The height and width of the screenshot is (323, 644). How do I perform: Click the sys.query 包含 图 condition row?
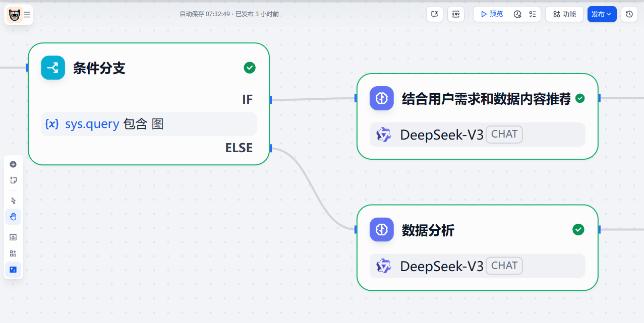[149, 124]
